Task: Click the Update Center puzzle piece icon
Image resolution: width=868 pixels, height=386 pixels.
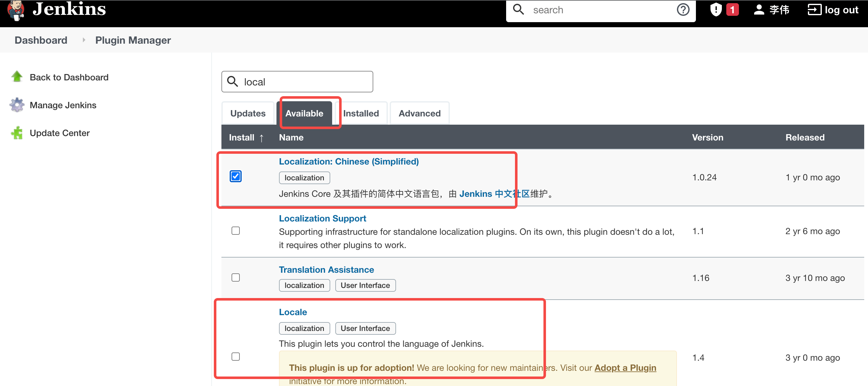Action: pyautogui.click(x=17, y=133)
